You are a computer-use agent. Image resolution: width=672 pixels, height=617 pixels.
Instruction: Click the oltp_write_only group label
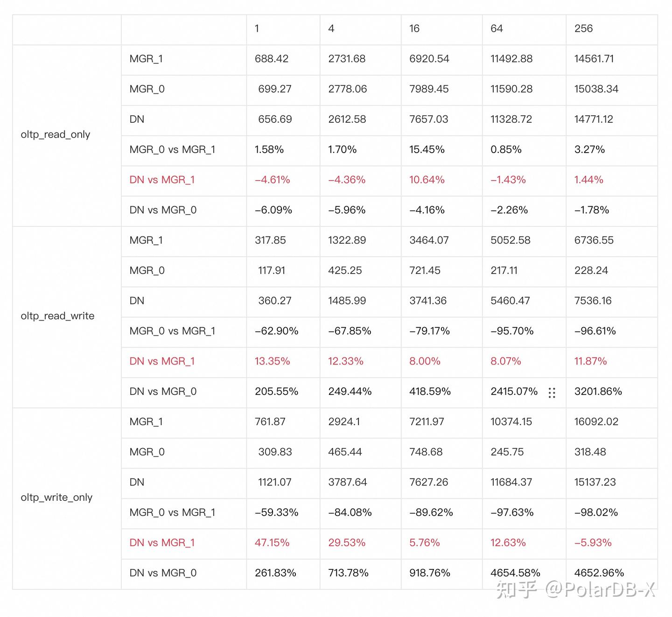pos(56,498)
